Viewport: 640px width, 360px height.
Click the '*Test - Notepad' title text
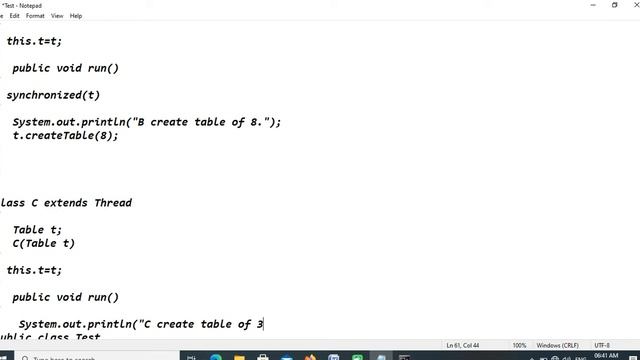[x=22, y=6]
